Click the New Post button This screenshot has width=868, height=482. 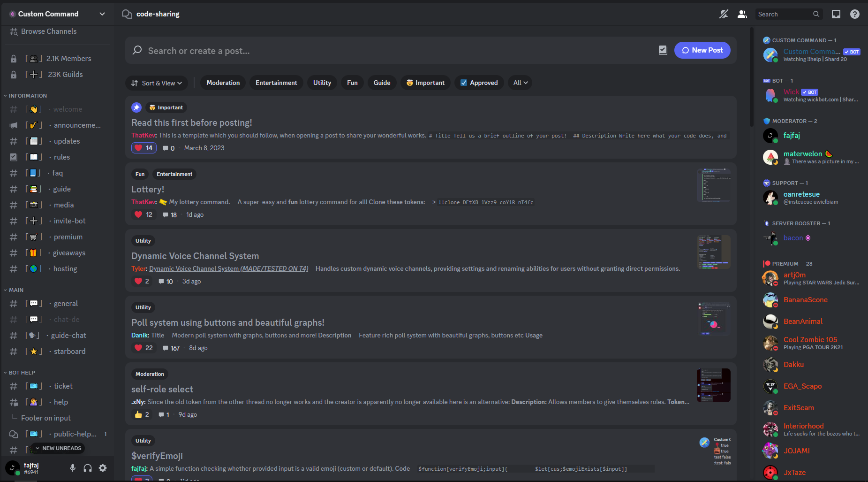click(x=702, y=50)
